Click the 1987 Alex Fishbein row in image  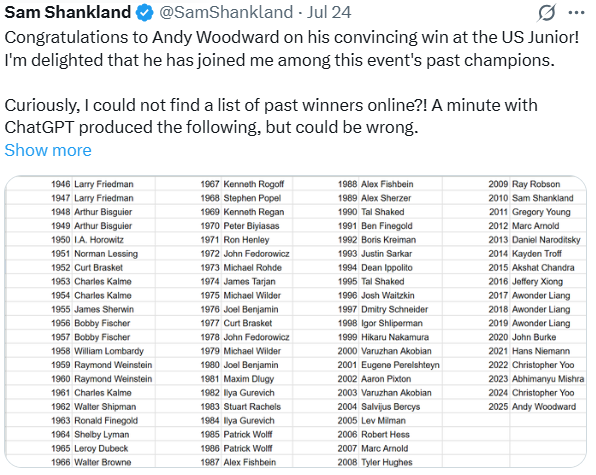tap(238, 462)
